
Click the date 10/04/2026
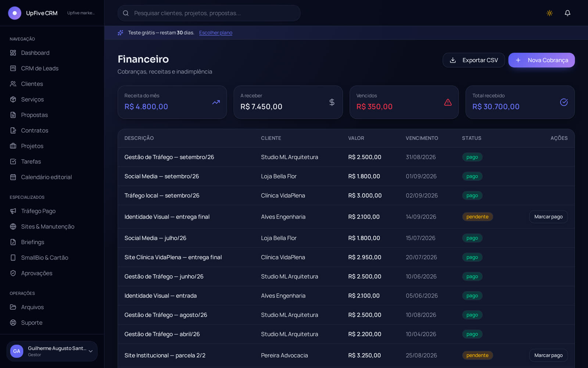[x=421, y=334]
